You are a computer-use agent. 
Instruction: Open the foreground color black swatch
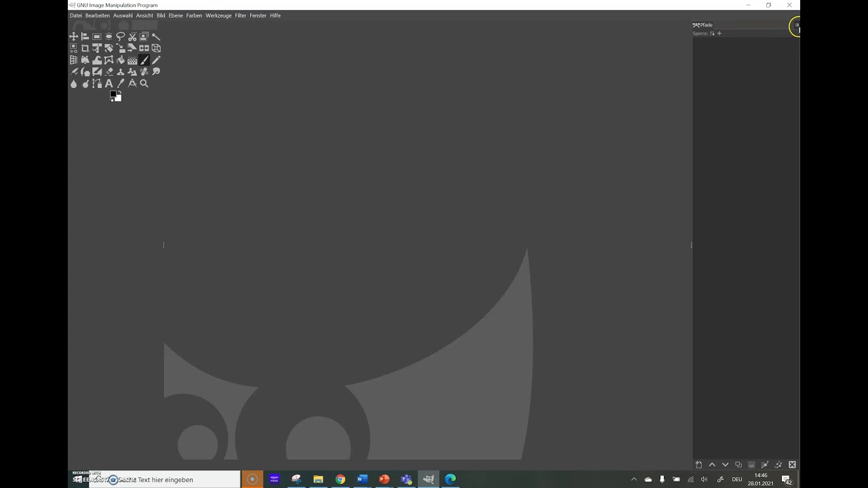click(113, 94)
